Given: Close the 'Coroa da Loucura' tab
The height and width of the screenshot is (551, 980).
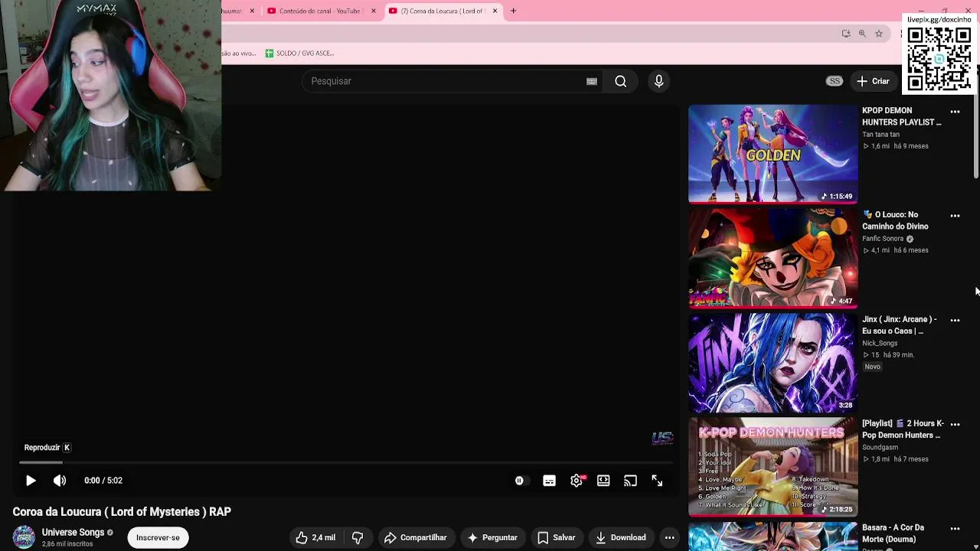Looking at the screenshot, I should pos(495,11).
